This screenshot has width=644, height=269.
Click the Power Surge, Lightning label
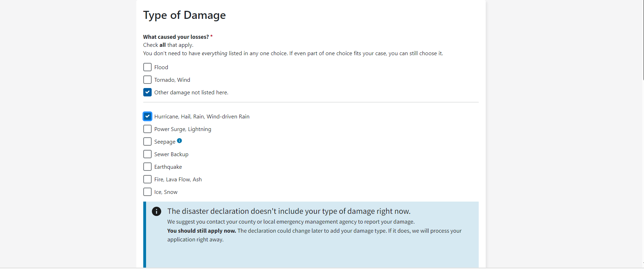click(183, 129)
